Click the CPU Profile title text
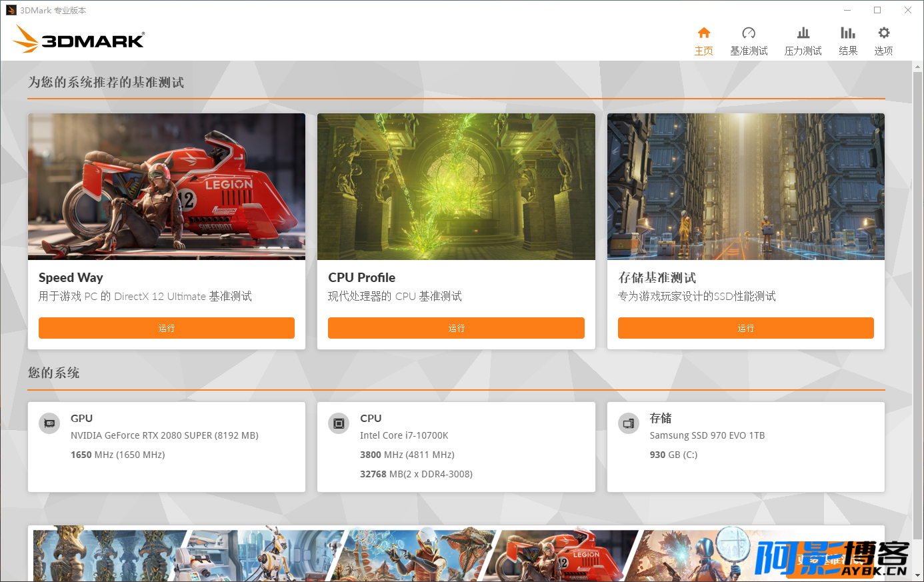Image resolution: width=924 pixels, height=582 pixels. 361,278
